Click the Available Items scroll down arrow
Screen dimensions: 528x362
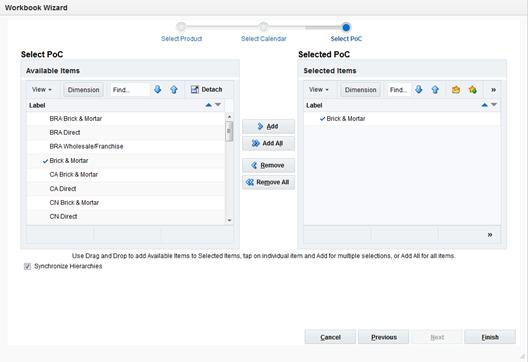click(x=229, y=220)
